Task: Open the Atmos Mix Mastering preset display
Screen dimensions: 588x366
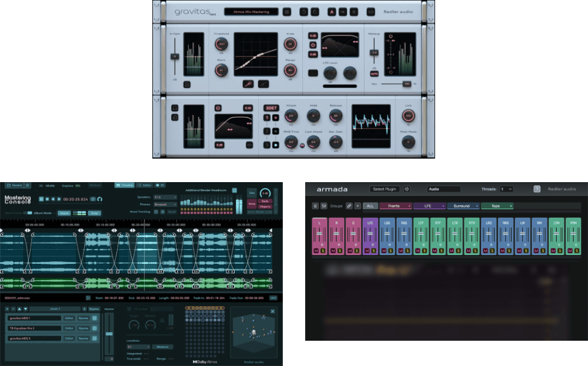Action: point(251,12)
